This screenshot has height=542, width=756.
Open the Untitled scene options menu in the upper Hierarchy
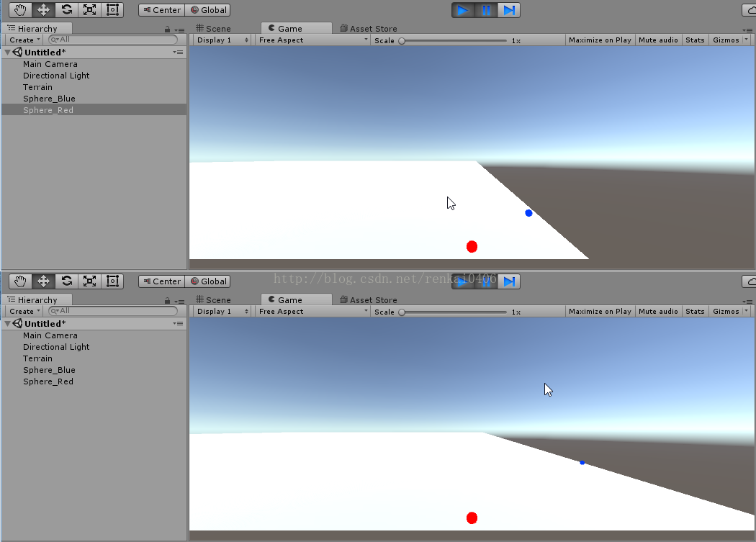(x=179, y=52)
